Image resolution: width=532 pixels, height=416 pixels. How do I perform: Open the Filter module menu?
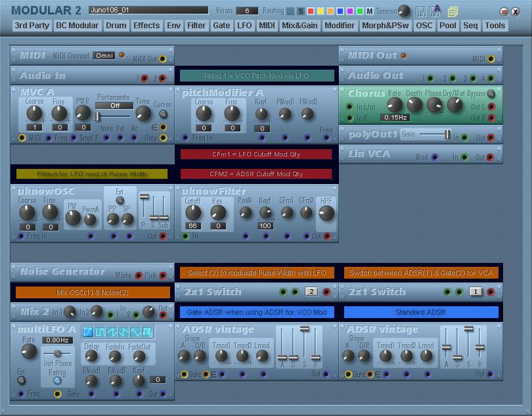[196, 26]
